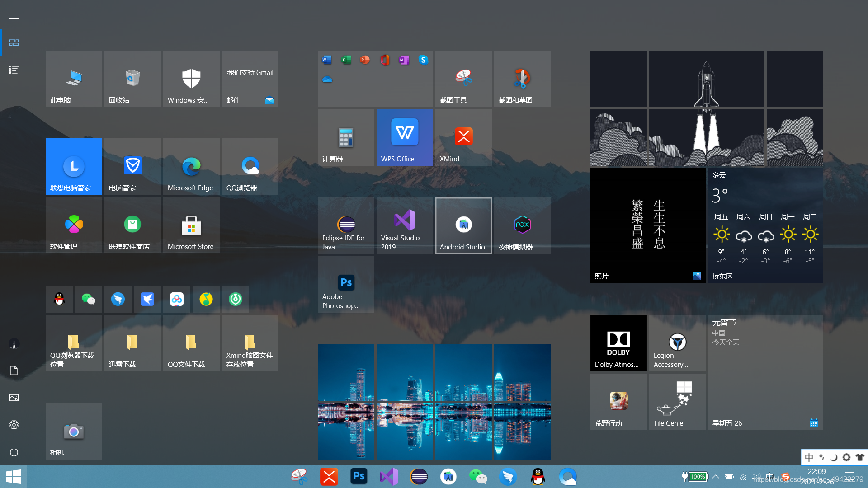Viewport: 868px width, 488px height.
Task: Open the Microsoft Edge tile
Action: pyautogui.click(x=191, y=167)
